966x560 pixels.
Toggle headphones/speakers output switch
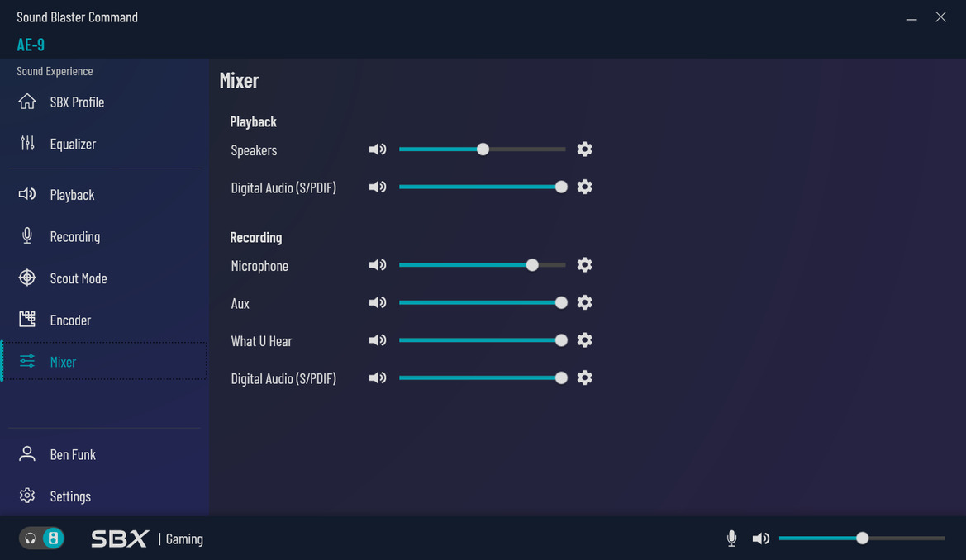41,539
